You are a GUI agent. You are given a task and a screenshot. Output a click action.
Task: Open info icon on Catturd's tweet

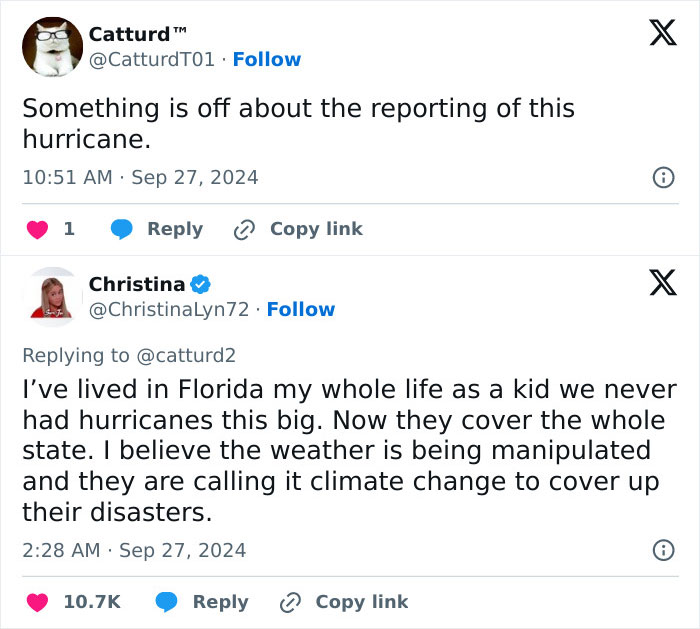click(662, 178)
